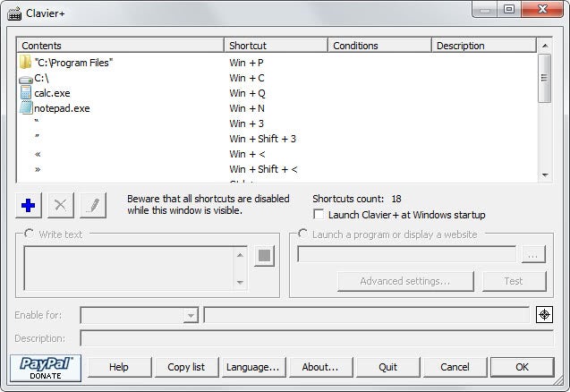
Task: Select the Win + P shortcut cell
Action: [x=246, y=63]
